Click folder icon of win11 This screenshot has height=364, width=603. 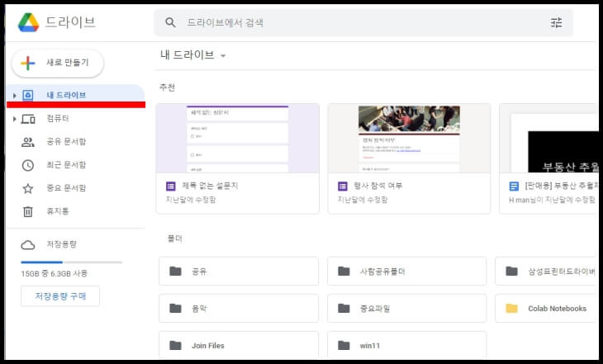click(344, 345)
